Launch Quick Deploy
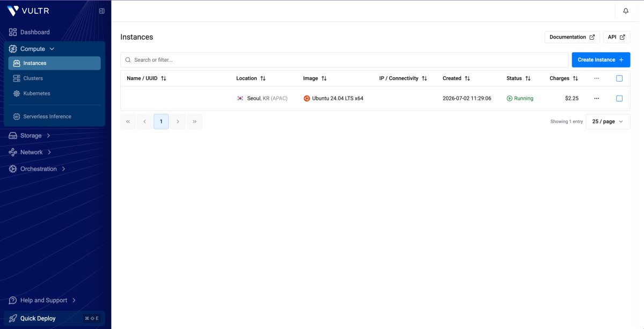Image resolution: width=644 pixels, height=329 pixels. pyautogui.click(x=54, y=318)
